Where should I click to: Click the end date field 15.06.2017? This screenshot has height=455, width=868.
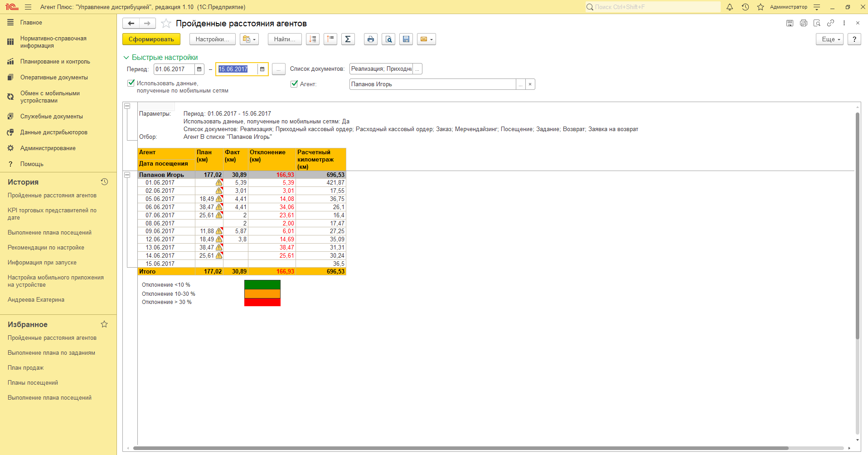point(237,69)
